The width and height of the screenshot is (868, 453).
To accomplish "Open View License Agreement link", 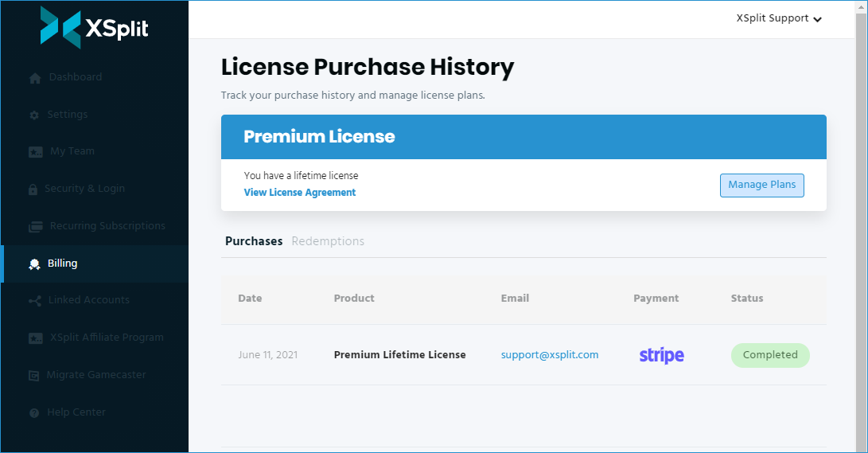I will (299, 192).
